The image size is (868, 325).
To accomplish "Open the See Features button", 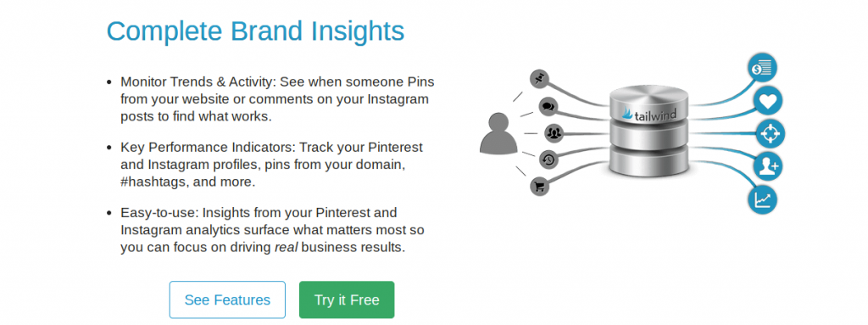I will 227,300.
